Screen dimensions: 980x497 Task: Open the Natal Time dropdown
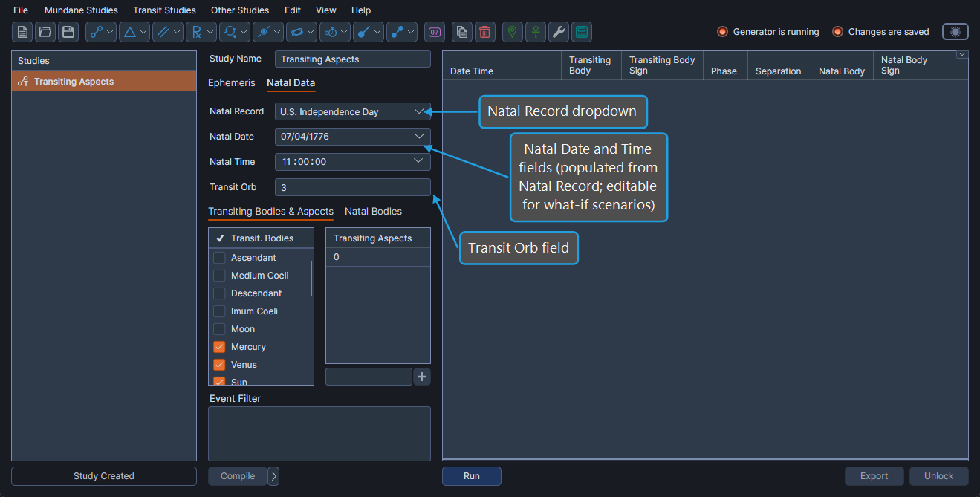tap(419, 161)
